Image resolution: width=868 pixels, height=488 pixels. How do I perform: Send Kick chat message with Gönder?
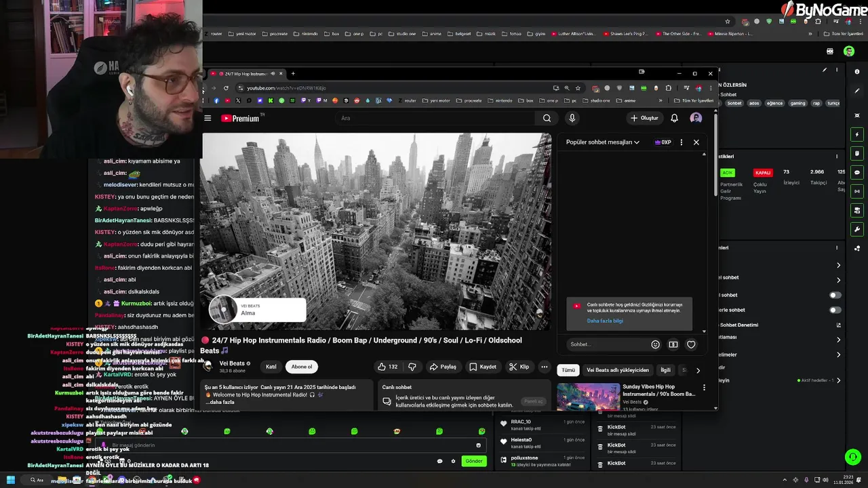(474, 461)
